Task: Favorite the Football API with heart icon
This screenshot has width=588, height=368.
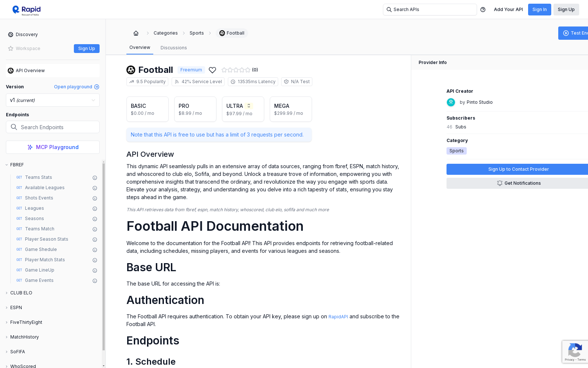Action: pyautogui.click(x=212, y=70)
